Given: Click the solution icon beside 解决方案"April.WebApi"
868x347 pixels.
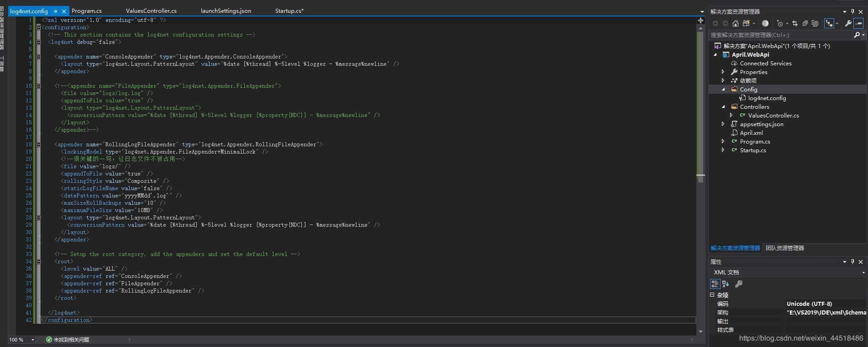Looking at the screenshot, I should (718, 46).
